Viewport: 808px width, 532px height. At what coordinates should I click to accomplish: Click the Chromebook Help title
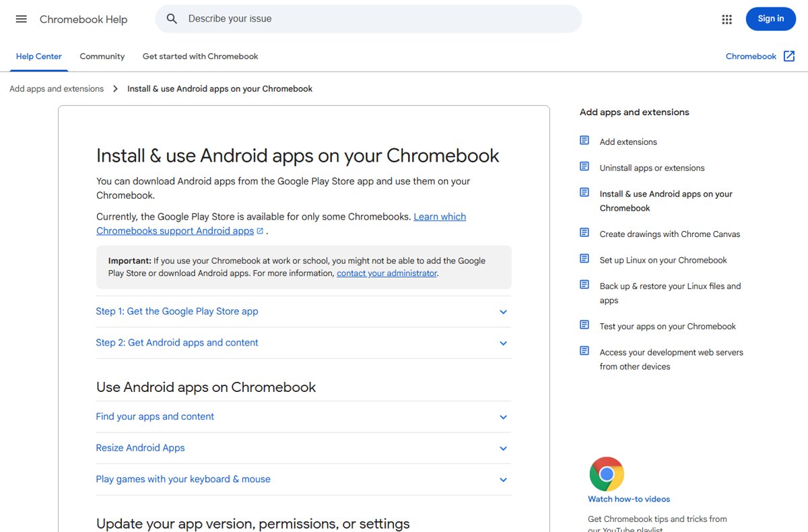pyautogui.click(x=83, y=20)
